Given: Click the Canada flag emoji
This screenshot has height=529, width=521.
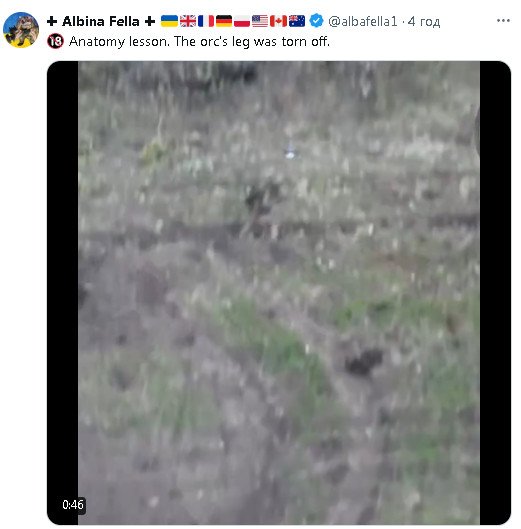Looking at the screenshot, I should (278, 21).
